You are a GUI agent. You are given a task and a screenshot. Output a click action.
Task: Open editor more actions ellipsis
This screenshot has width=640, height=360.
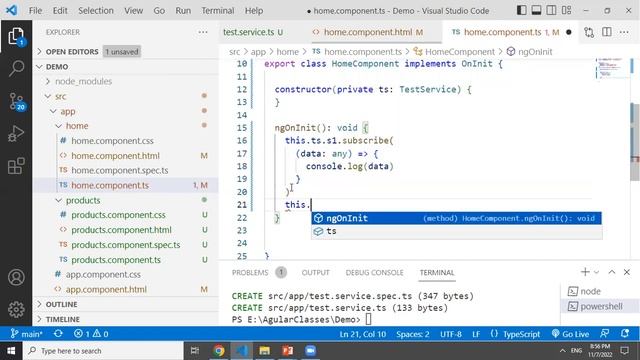(x=624, y=32)
